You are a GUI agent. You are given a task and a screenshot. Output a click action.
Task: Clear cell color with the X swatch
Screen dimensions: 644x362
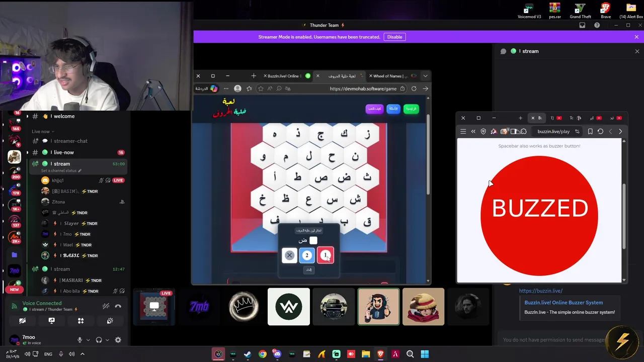(x=289, y=255)
